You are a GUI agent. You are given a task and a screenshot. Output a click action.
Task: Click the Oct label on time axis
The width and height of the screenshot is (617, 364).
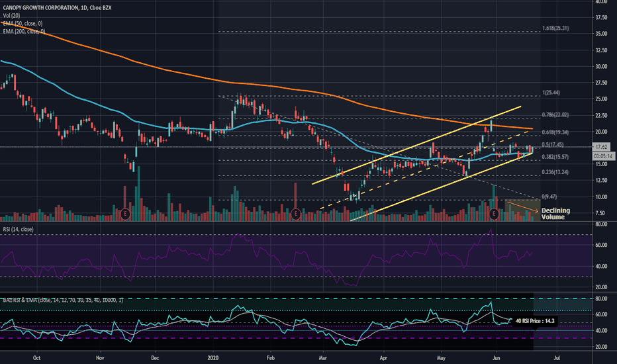(36, 358)
